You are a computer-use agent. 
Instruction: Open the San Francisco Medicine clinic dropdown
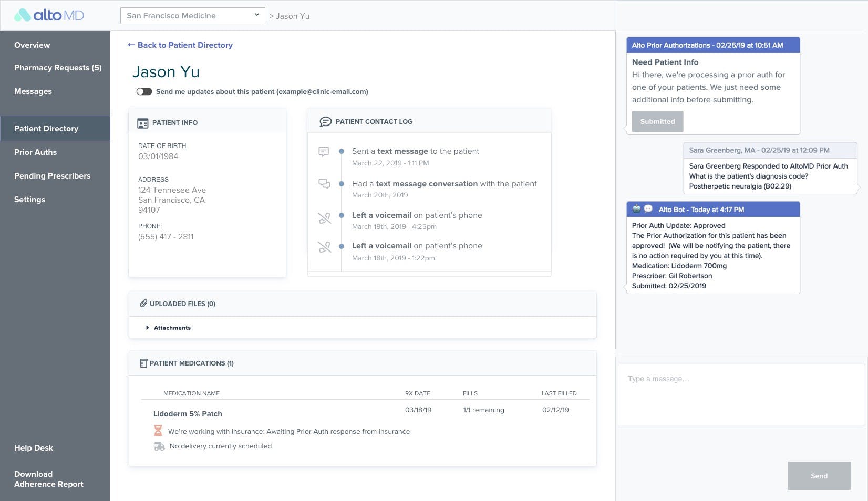point(192,16)
